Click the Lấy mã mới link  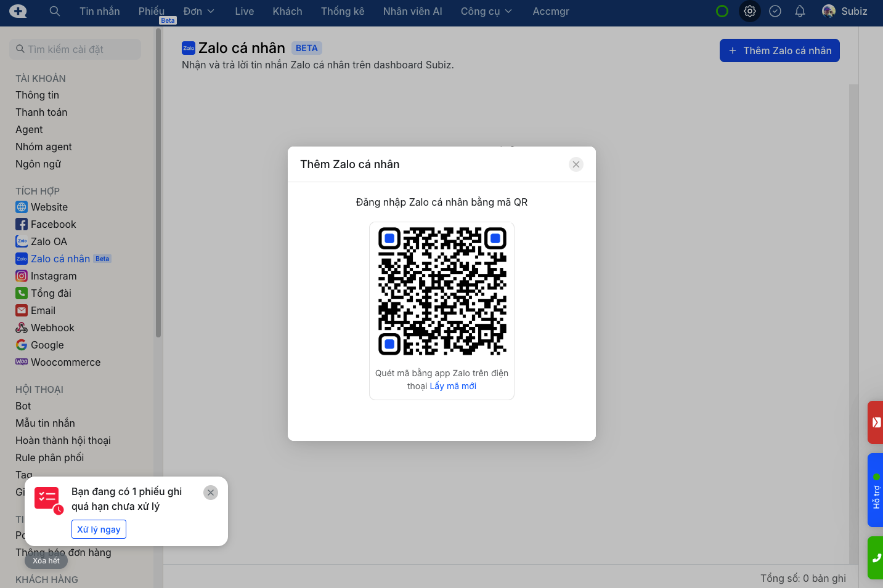pyautogui.click(x=453, y=386)
